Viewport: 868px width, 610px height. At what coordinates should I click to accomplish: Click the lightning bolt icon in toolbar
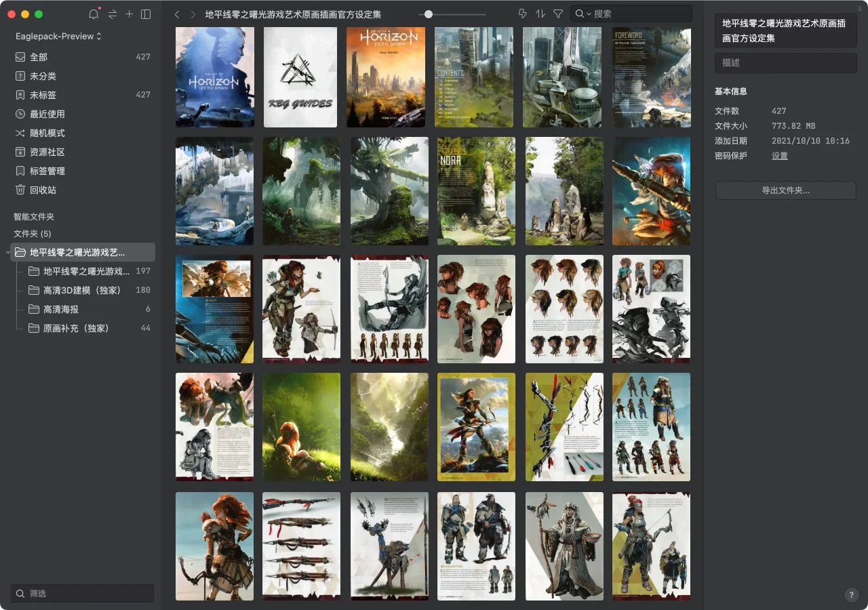click(522, 14)
